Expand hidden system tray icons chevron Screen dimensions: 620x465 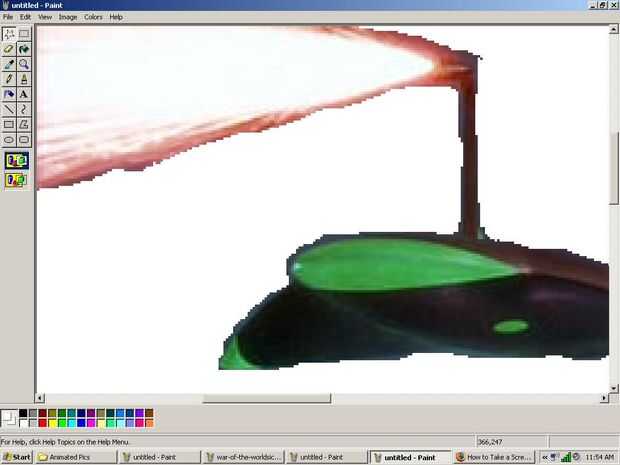(544, 457)
